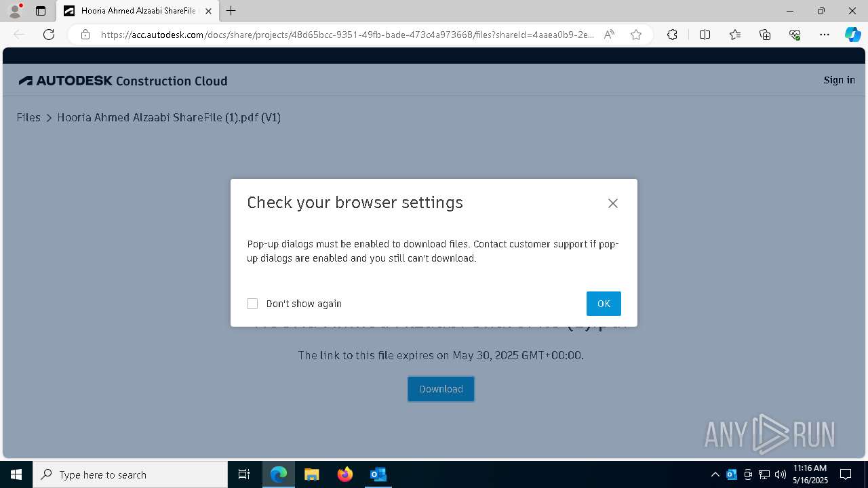Add this page to favorites
This screenshot has height=488, width=868.
pos(636,35)
